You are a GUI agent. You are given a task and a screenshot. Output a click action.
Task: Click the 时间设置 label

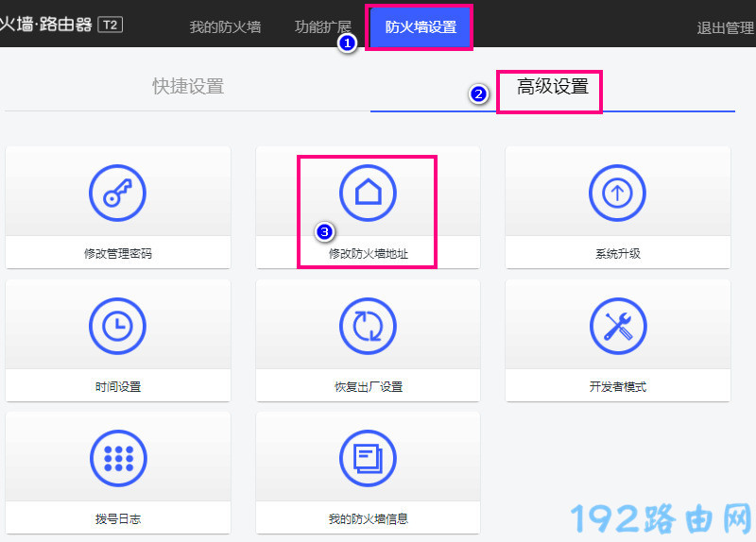coord(117,386)
